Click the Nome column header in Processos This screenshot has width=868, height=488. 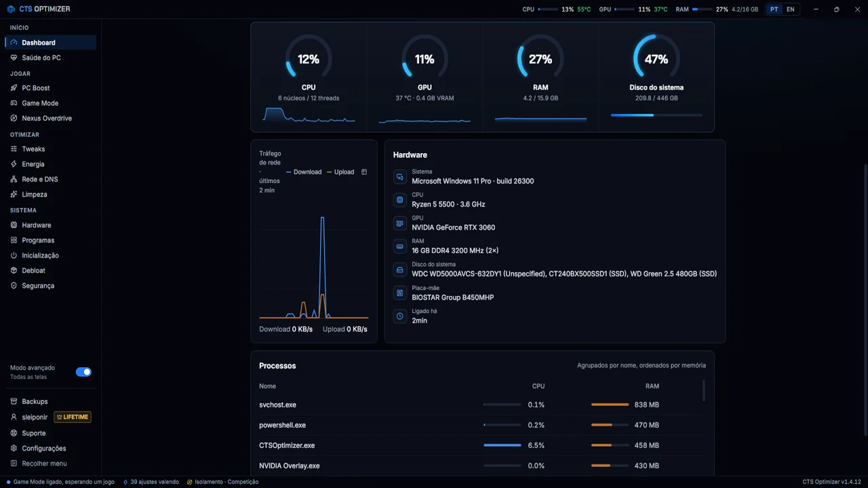267,386
